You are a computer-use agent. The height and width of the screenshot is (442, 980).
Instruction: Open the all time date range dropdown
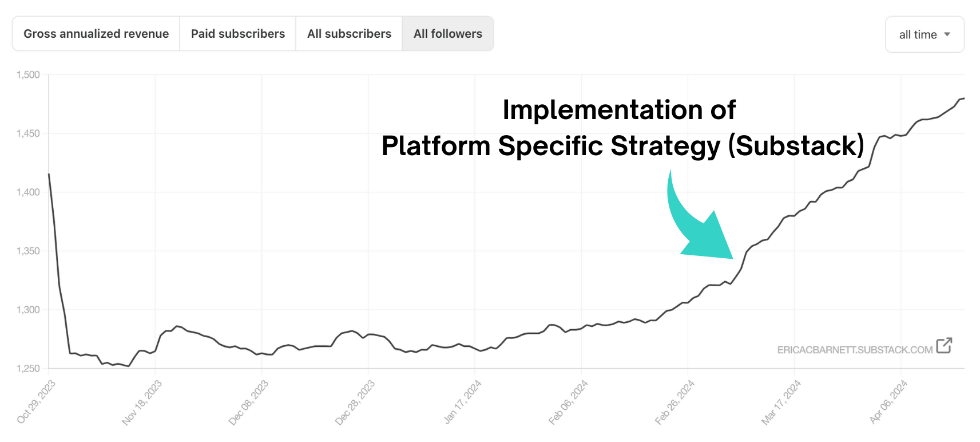tap(924, 34)
